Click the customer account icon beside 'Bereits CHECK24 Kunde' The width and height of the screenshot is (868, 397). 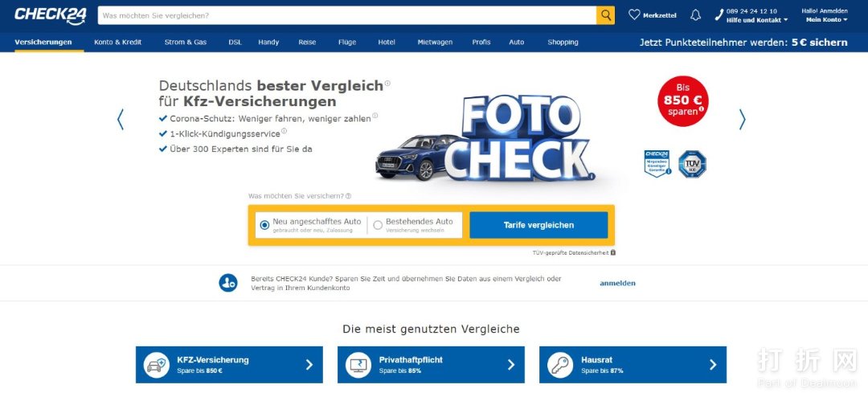(228, 283)
